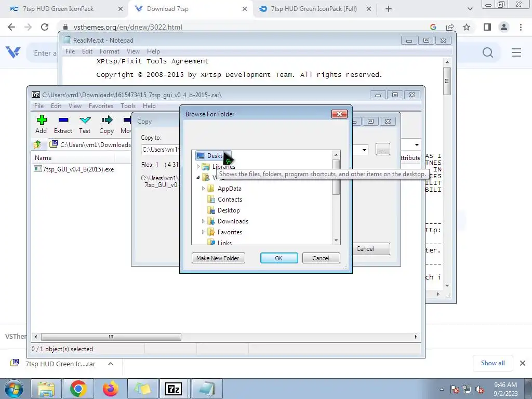532x399 pixels.
Task: Open the View menu in Notepad
Action: 134,51
